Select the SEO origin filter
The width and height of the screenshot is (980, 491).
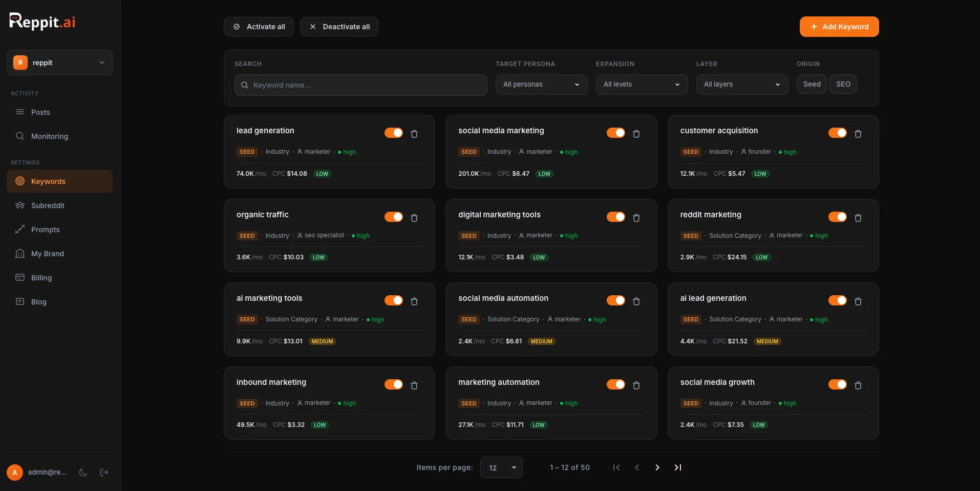point(843,84)
